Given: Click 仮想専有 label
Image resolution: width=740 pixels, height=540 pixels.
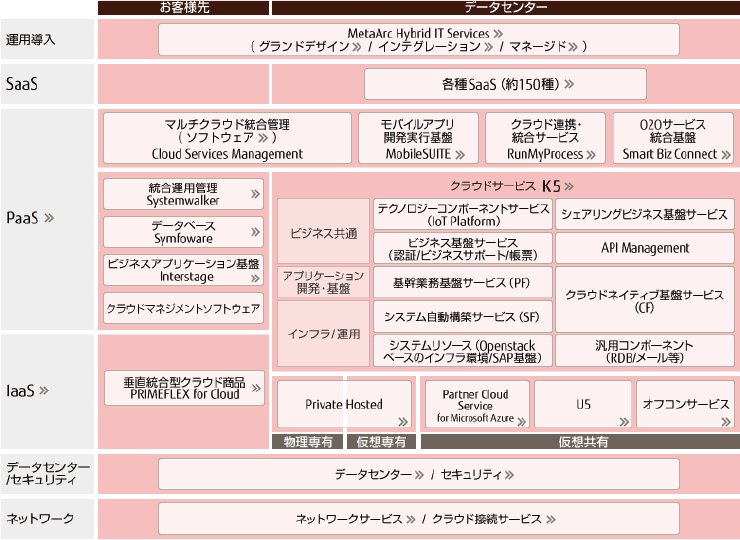Looking at the screenshot, I should point(381,442).
